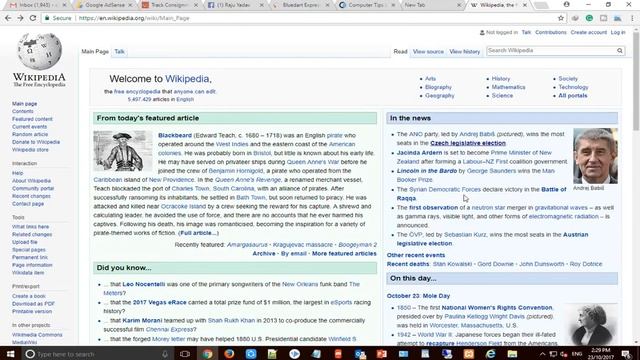Switch to the Facebook Raju Yadav tab
The width and height of the screenshot is (640, 360).
tap(233, 5)
